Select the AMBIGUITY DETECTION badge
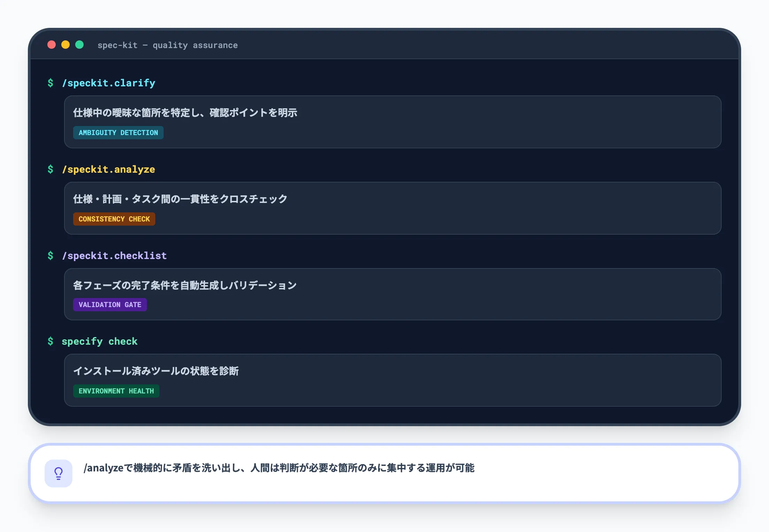 pos(118,132)
